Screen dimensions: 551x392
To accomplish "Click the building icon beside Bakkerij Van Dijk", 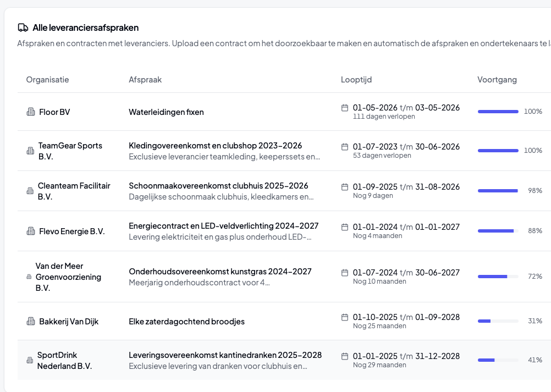I will 31,321.
